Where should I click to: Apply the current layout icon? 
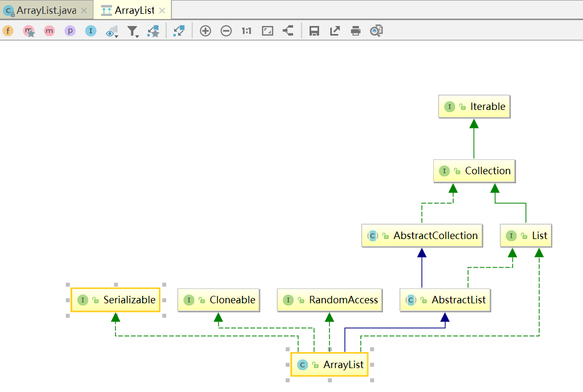(288, 31)
